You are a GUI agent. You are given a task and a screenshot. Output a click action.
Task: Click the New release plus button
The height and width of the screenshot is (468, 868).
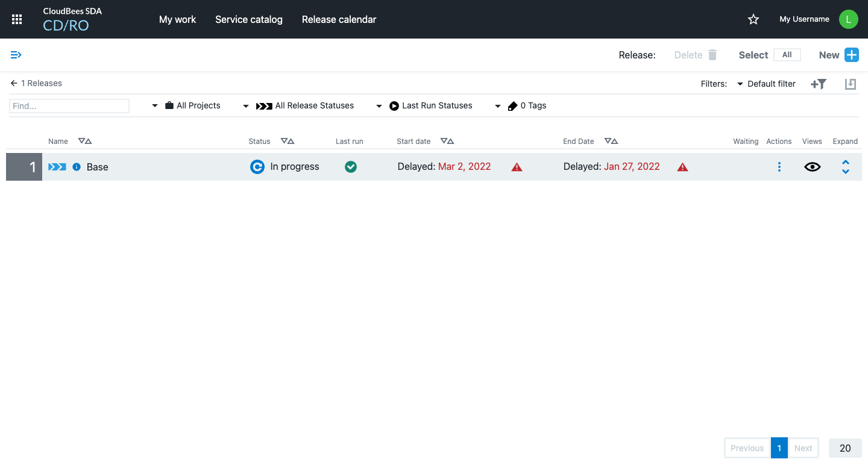[851, 54]
